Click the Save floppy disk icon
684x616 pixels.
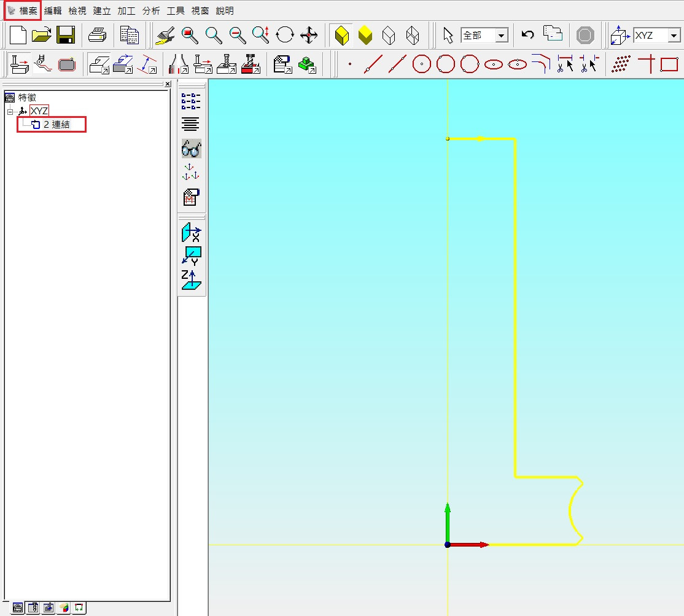pyautogui.click(x=66, y=35)
